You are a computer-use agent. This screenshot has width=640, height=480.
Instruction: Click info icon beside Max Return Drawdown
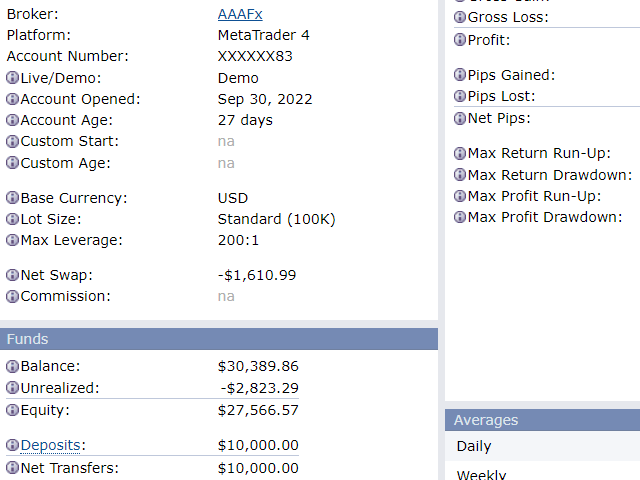pos(460,175)
